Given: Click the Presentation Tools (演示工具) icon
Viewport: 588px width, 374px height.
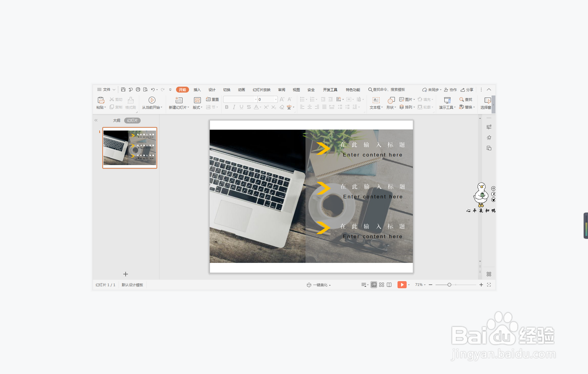Looking at the screenshot, I should pyautogui.click(x=447, y=100).
